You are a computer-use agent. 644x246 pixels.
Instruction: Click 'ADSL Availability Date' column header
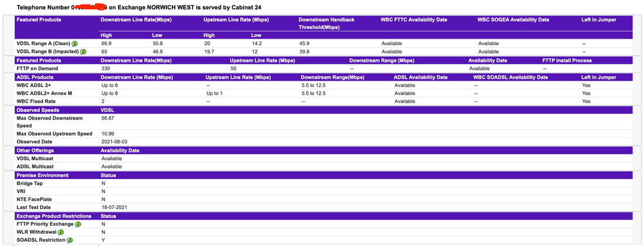coord(420,77)
